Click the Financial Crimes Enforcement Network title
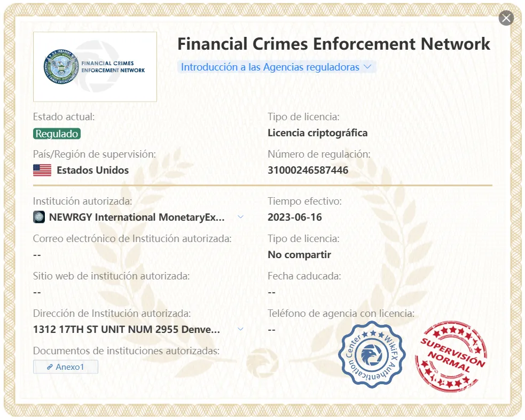The image size is (525, 420). (x=333, y=44)
